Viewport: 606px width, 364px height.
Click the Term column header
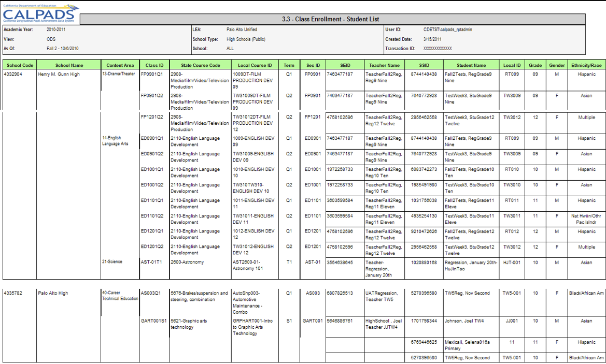pos(289,65)
